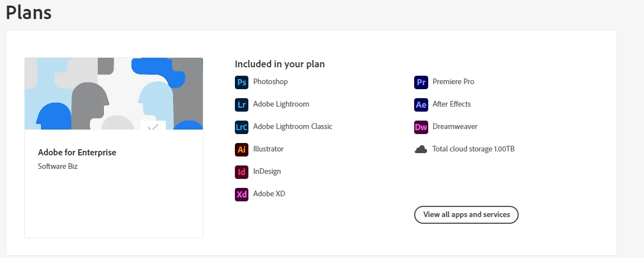Viewport: 644px width, 258px height.
Task: Click the After Effects Ae icon
Action: point(421,104)
